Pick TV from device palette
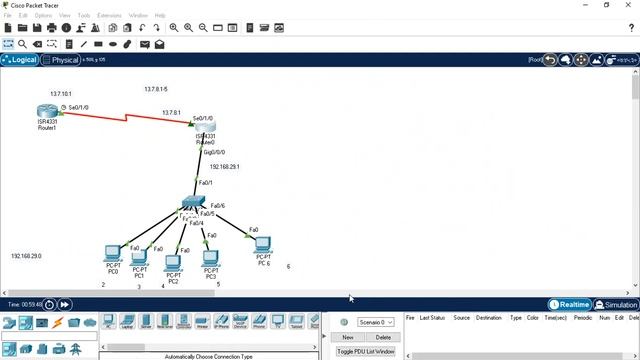Screen dimensions: 640x360 tap(278, 321)
